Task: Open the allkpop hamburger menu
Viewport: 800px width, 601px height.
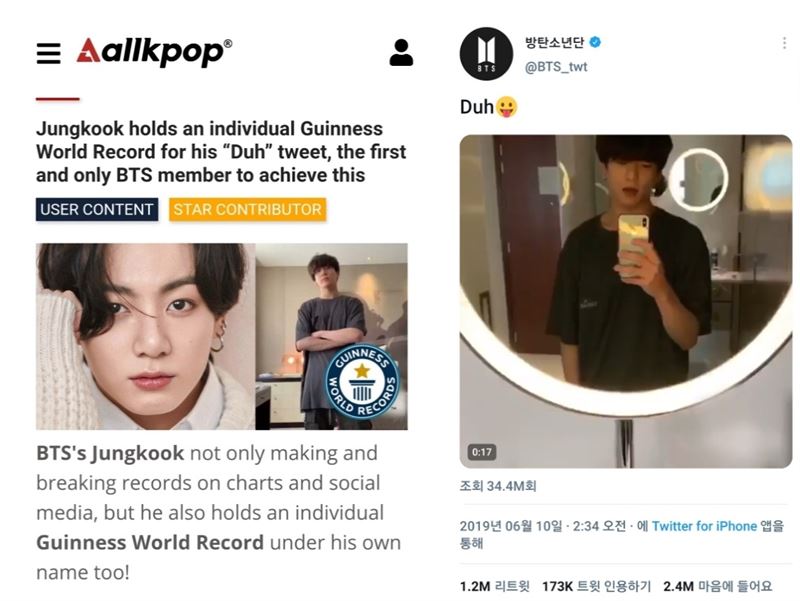Action: tap(48, 53)
